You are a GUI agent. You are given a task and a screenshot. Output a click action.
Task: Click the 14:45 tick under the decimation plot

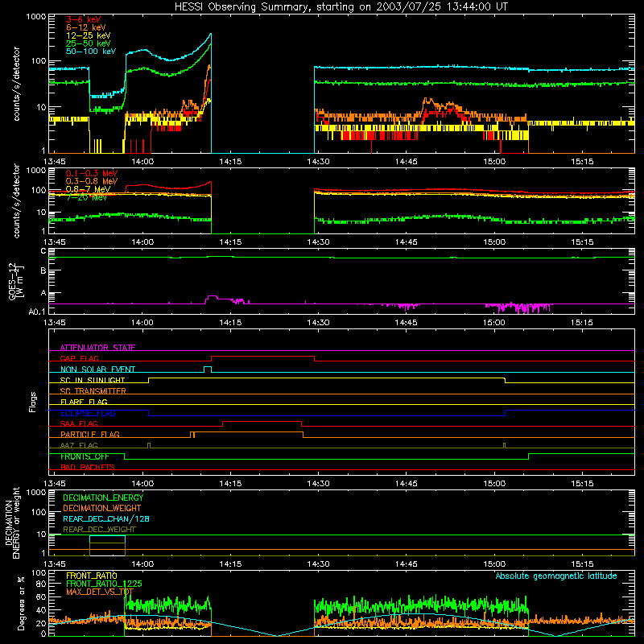pyautogui.click(x=407, y=564)
